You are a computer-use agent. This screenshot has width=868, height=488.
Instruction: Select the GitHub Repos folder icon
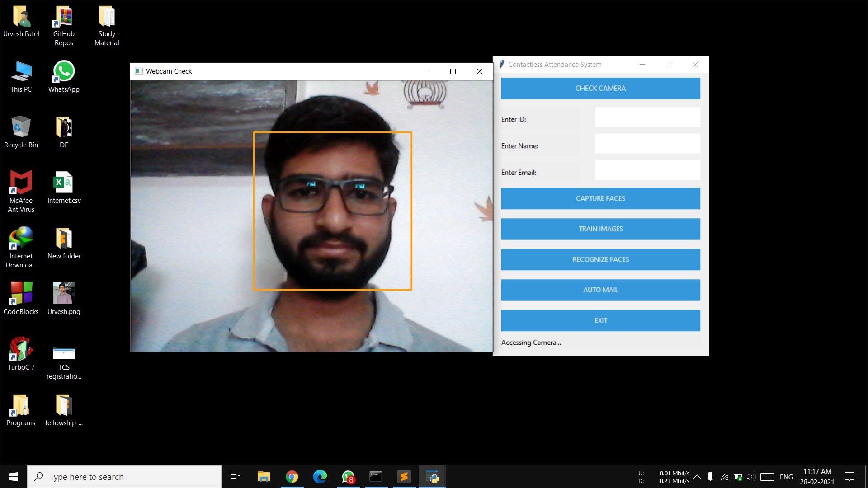(64, 18)
